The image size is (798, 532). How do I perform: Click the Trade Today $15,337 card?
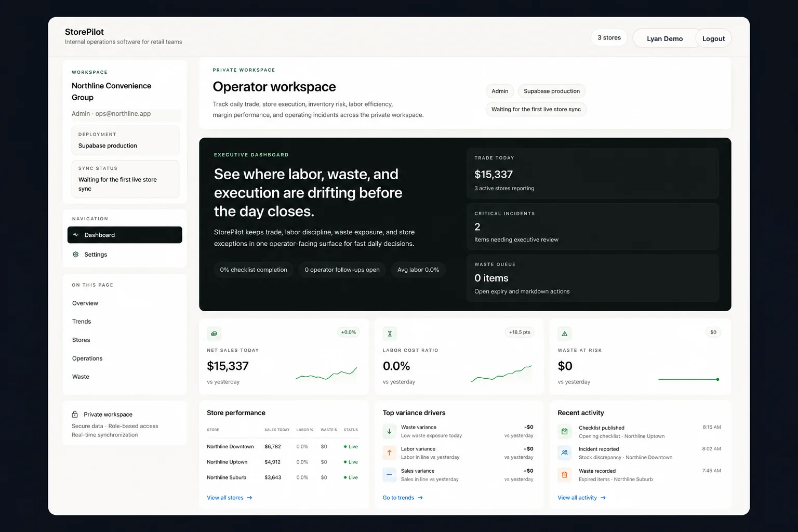point(592,174)
